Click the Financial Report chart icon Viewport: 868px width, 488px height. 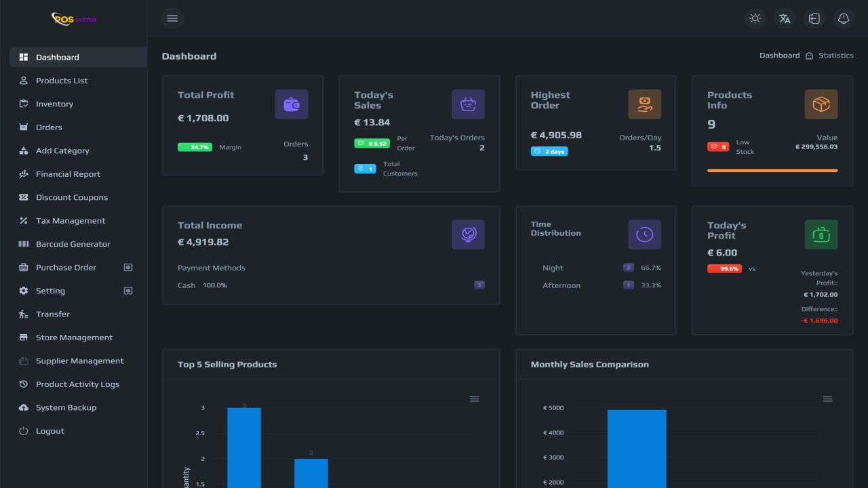point(24,174)
